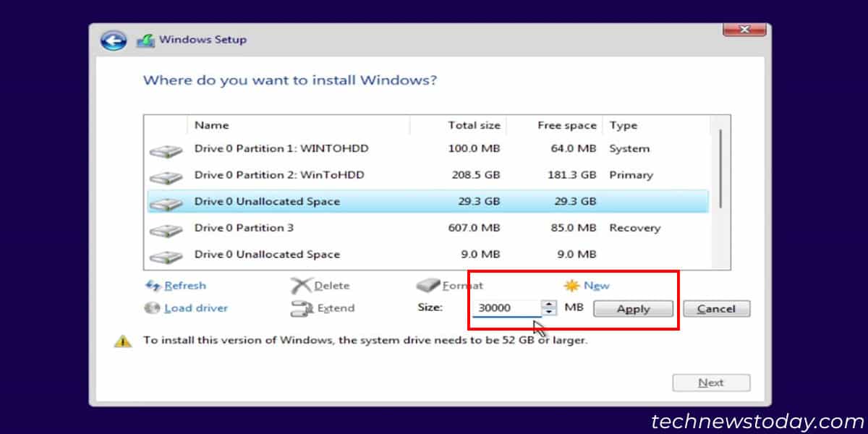Image resolution: width=868 pixels, height=434 pixels.
Task: Click the New partition star icon
Action: click(x=572, y=286)
